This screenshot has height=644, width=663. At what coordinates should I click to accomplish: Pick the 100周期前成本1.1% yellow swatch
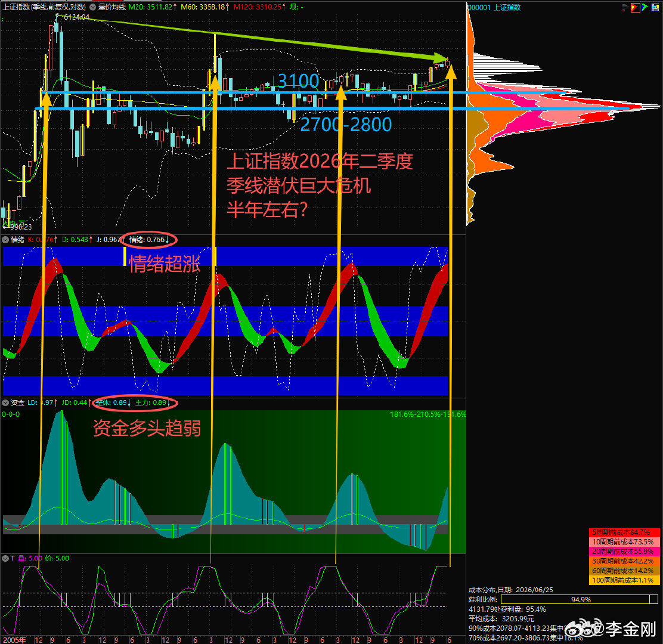pos(624,580)
